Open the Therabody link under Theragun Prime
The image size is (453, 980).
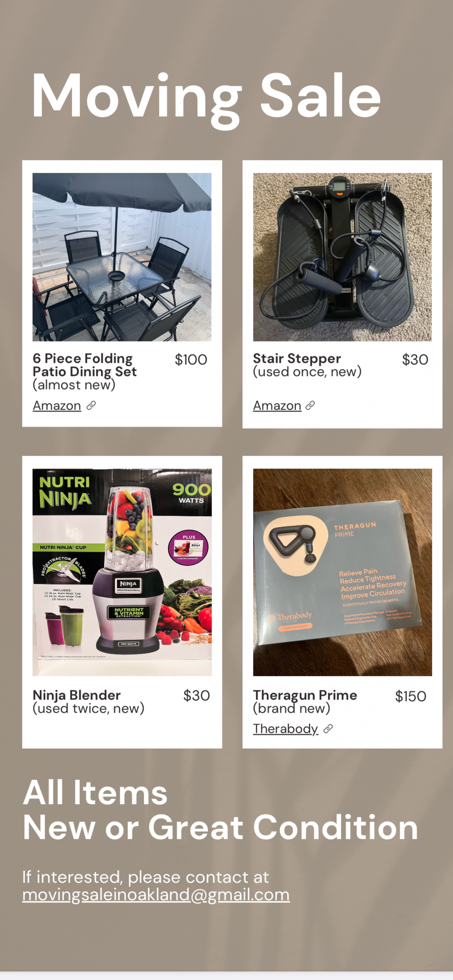[x=285, y=729]
